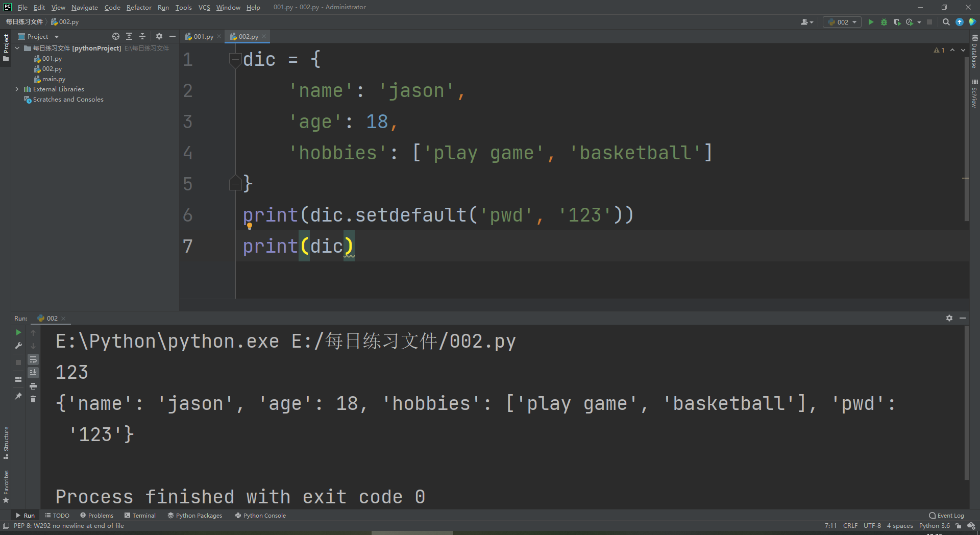Run the 002 configuration from the toolbar
The image size is (980, 535).
point(871,22)
